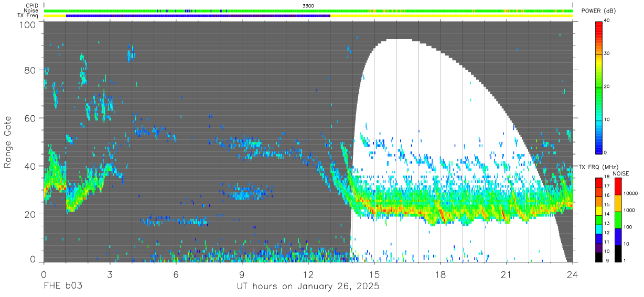This screenshot has width=644, height=297.
Task: Click the noise scale label 100
Action: click(627, 227)
